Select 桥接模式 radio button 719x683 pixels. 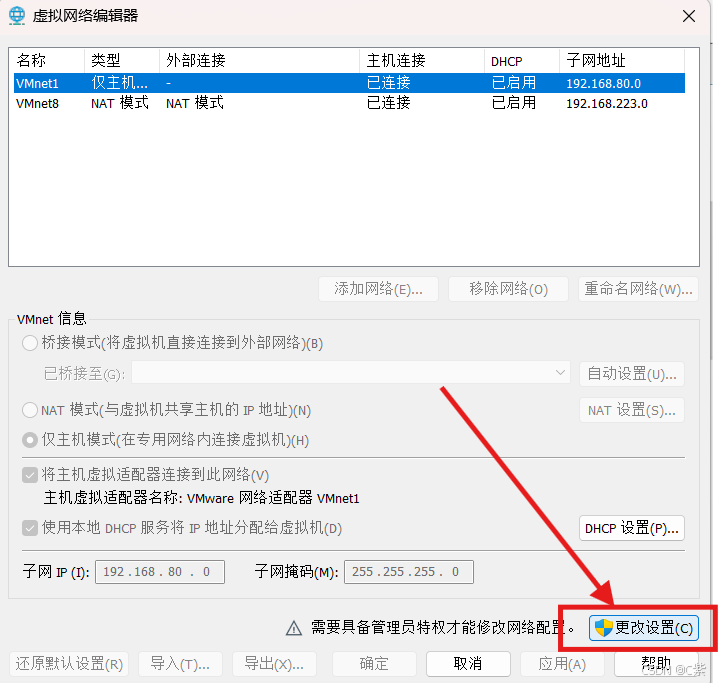[30, 343]
